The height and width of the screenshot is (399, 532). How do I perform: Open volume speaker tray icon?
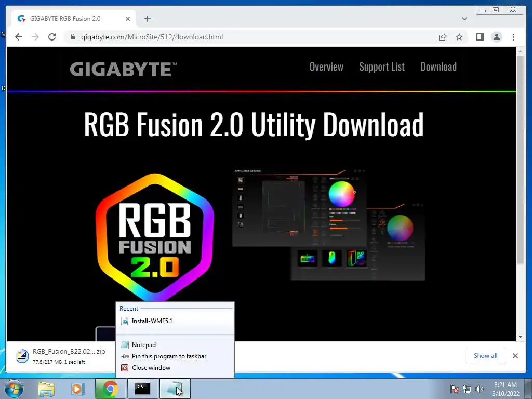[x=479, y=389]
